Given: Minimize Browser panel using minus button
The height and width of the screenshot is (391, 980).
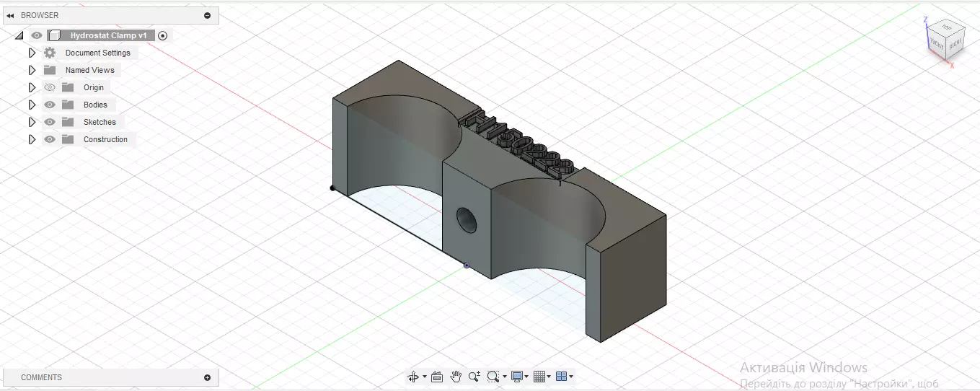Looking at the screenshot, I should (x=208, y=15).
